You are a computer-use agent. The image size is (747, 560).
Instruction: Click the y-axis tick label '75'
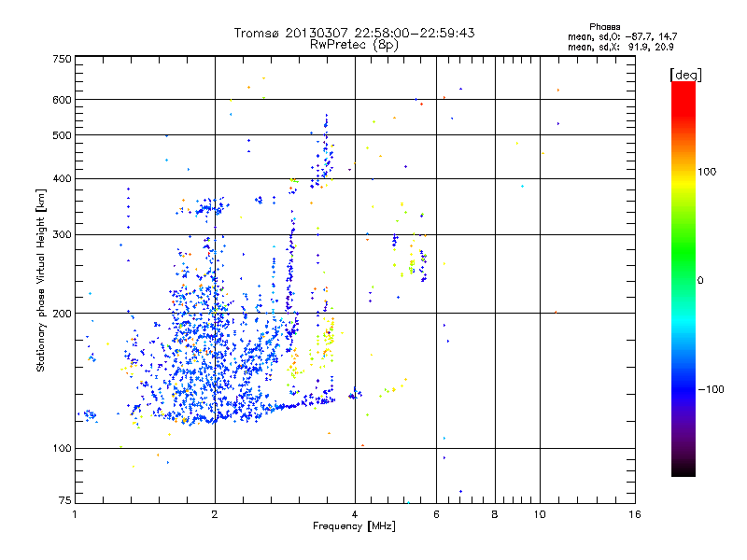(x=65, y=500)
